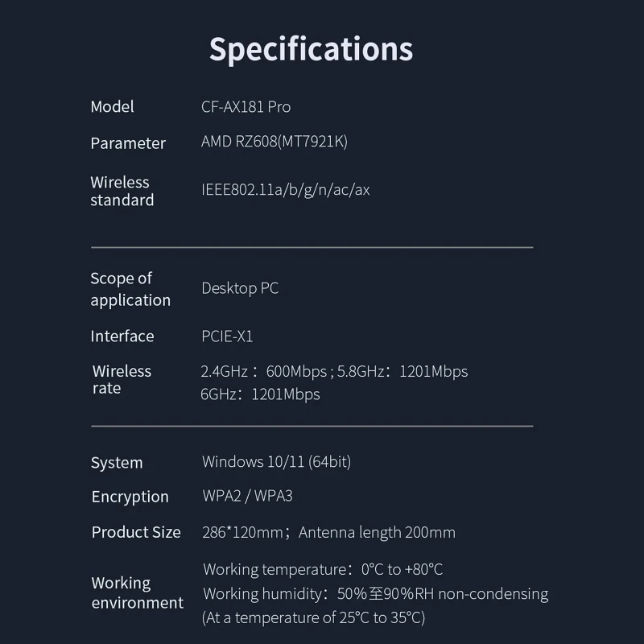
Task: Select the Product Size label
Action: (136, 532)
